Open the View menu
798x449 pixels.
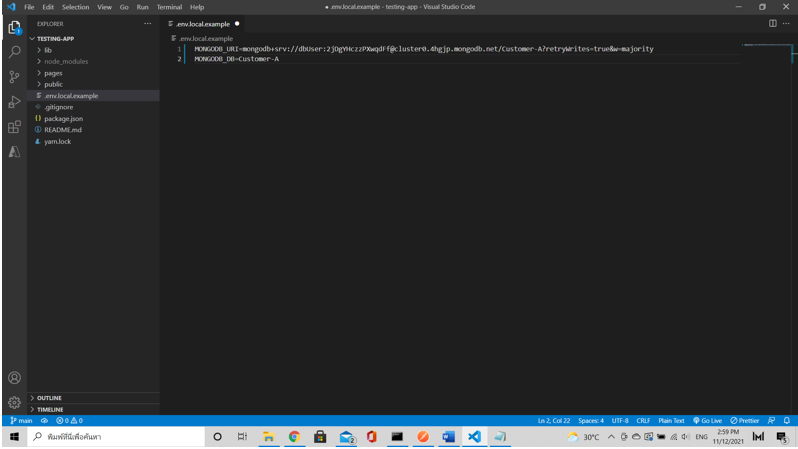[x=104, y=7]
